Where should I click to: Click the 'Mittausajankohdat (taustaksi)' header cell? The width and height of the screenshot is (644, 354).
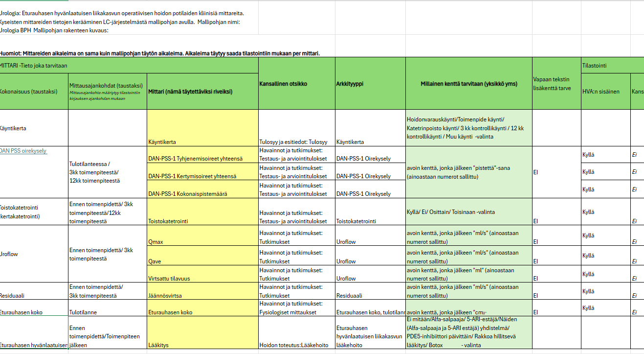coord(108,91)
